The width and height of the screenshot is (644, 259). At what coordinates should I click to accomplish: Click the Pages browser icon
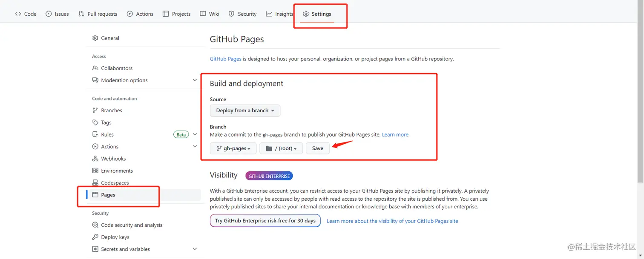95,195
